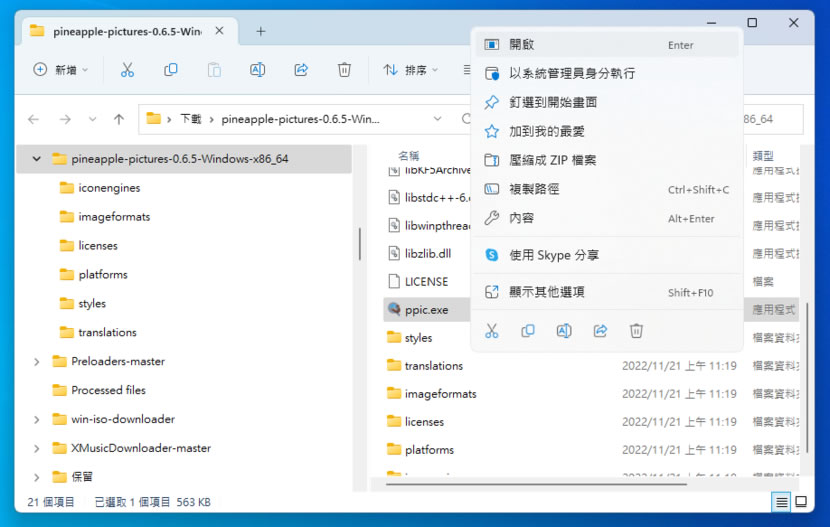This screenshot has width=830, height=527.
Task: Click the Delete trash icon in the context menu
Action: click(636, 331)
